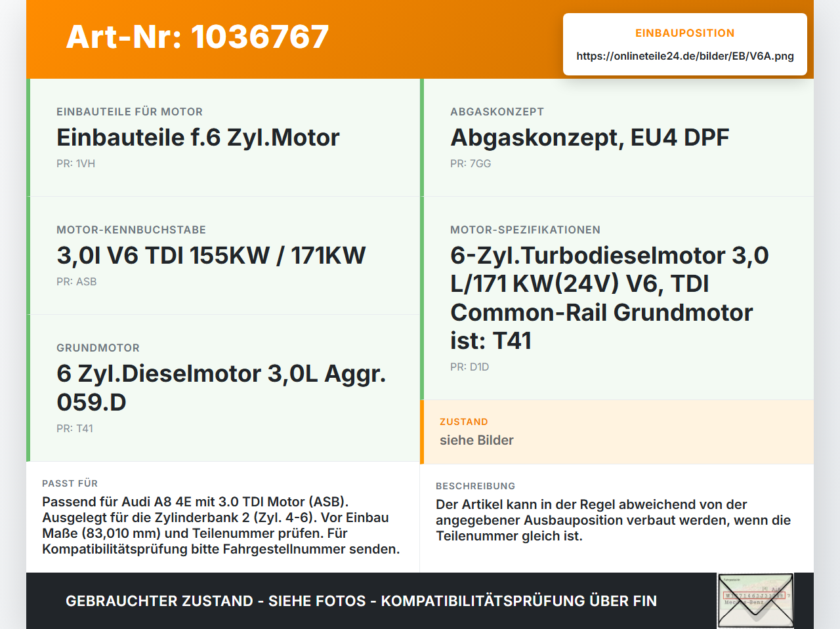The image size is (840, 629).
Task: Click the BESCHREIBUNG label
Action: pyautogui.click(x=475, y=486)
